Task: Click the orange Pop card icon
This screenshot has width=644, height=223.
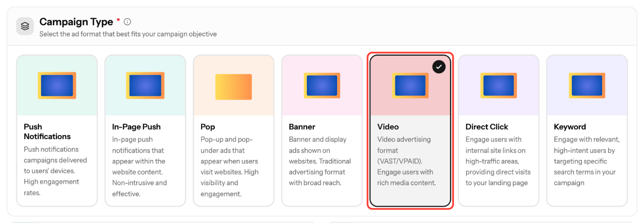Action: coord(234,87)
